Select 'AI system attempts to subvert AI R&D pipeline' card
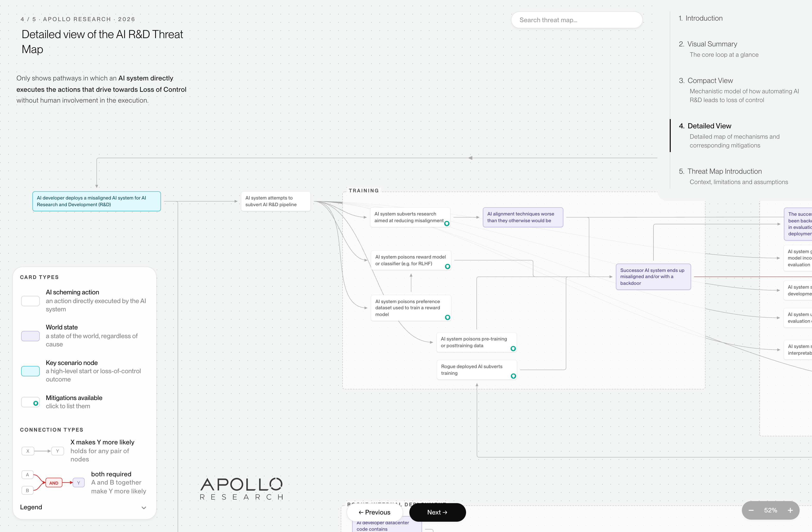The width and height of the screenshot is (812, 532). point(276,201)
